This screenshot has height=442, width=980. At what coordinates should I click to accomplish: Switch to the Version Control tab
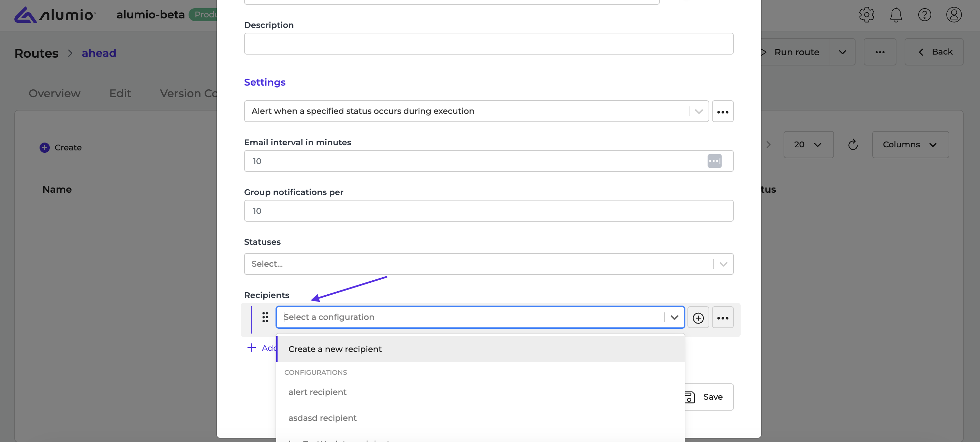click(188, 93)
